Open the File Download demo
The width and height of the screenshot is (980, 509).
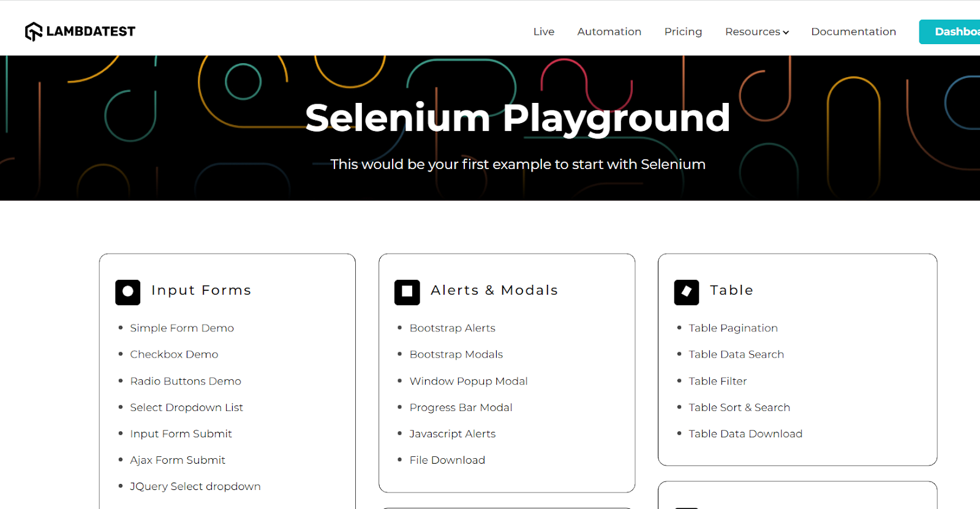[447, 459]
